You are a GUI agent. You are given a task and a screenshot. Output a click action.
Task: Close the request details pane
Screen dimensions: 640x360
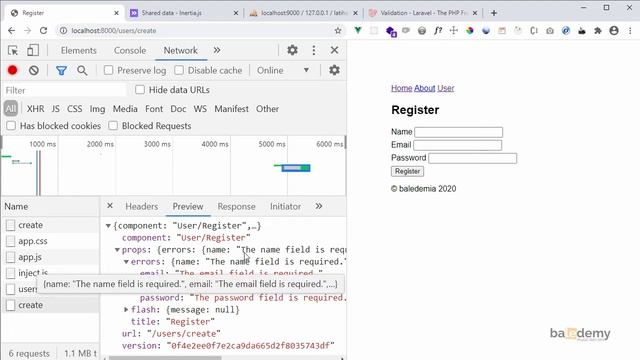(110, 206)
